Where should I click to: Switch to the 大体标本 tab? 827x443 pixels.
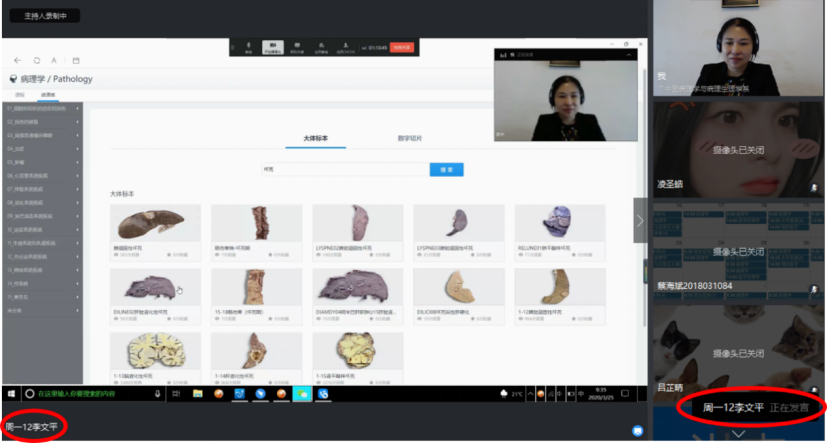[315, 138]
